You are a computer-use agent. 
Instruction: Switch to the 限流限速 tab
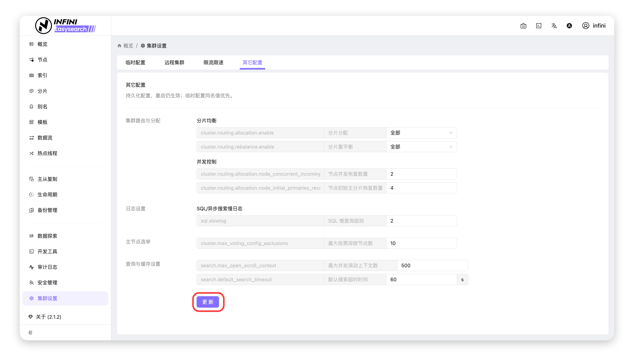[213, 62]
